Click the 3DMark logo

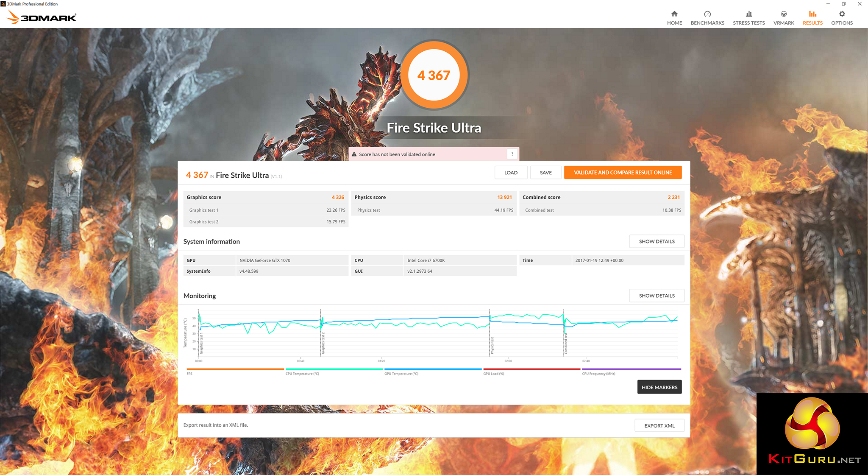tap(42, 17)
